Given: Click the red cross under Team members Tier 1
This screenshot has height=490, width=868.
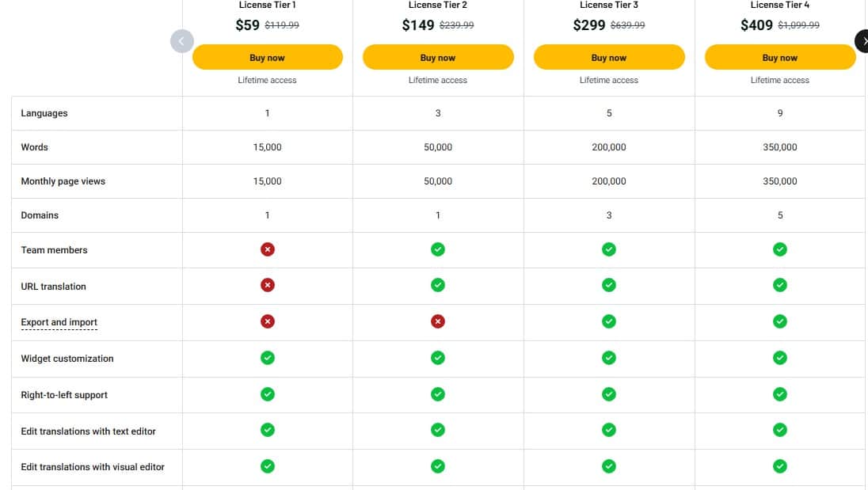Looking at the screenshot, I should click(x=267, y=249).
